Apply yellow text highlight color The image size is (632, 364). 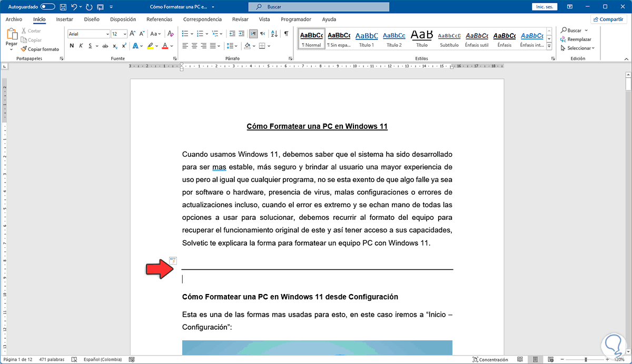click(x=151, y=46)
